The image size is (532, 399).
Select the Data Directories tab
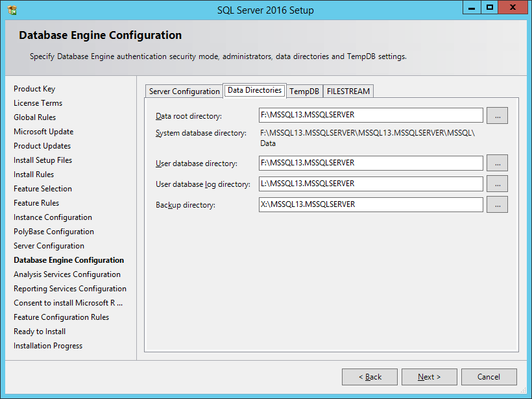point(254,91)
